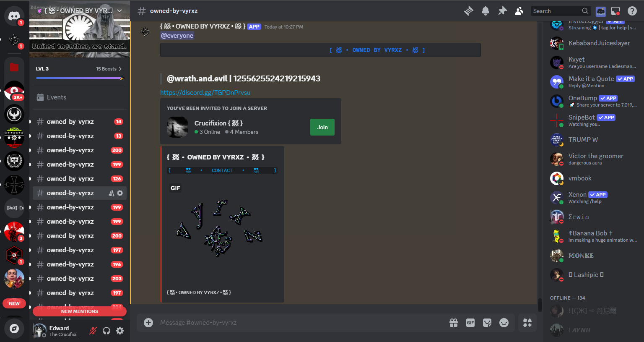Expand the server name dropdown menu
This screenshot has width=644, height=342.
[119, 10]
